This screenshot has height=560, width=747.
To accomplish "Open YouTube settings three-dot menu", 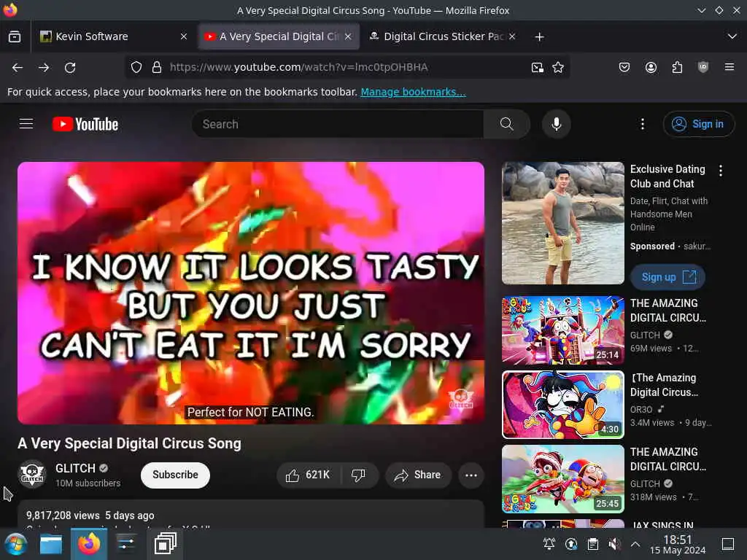I will [642, 124].
